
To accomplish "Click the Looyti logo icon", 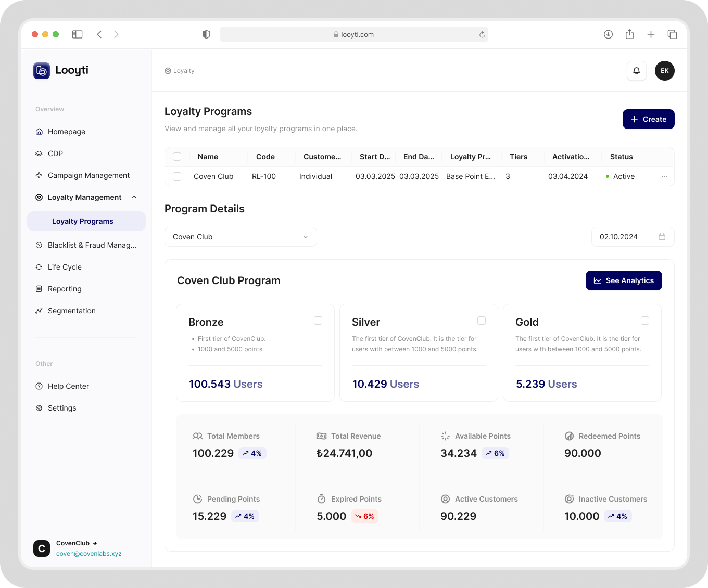I will (42, 70).
